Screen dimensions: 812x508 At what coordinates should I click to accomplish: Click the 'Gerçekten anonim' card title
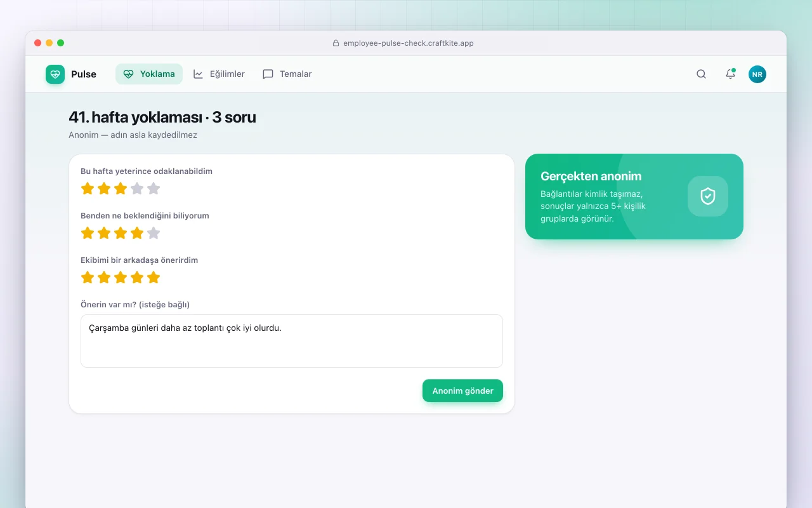591,177
